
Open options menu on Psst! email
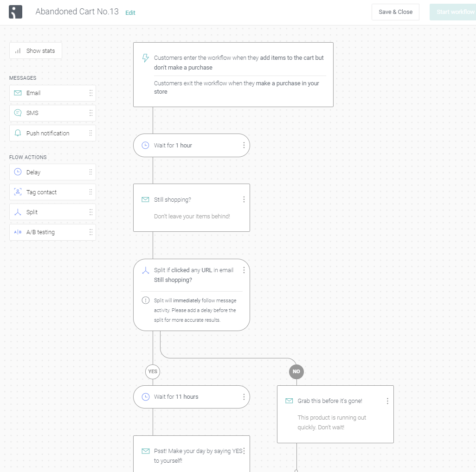tap(244, 451)
